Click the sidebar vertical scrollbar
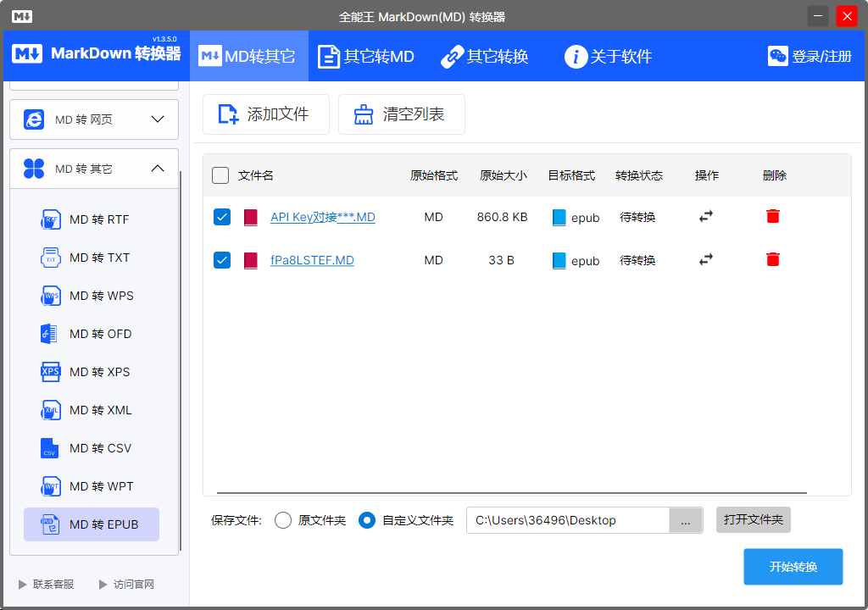Screen dimensions: 868x610 click(181, 360)
